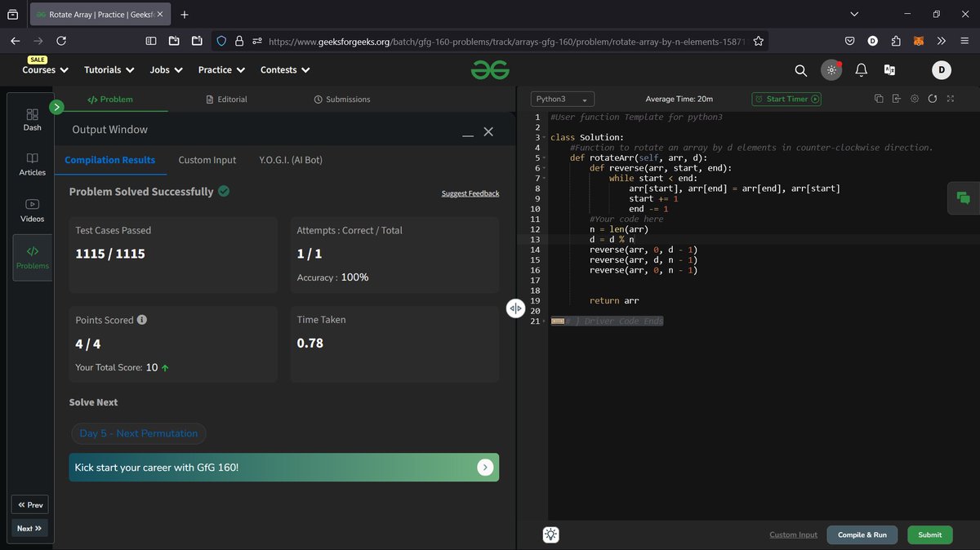The image size is (980, 550).
Task: Expand the Jobs menu
Action: click(166, 70)
